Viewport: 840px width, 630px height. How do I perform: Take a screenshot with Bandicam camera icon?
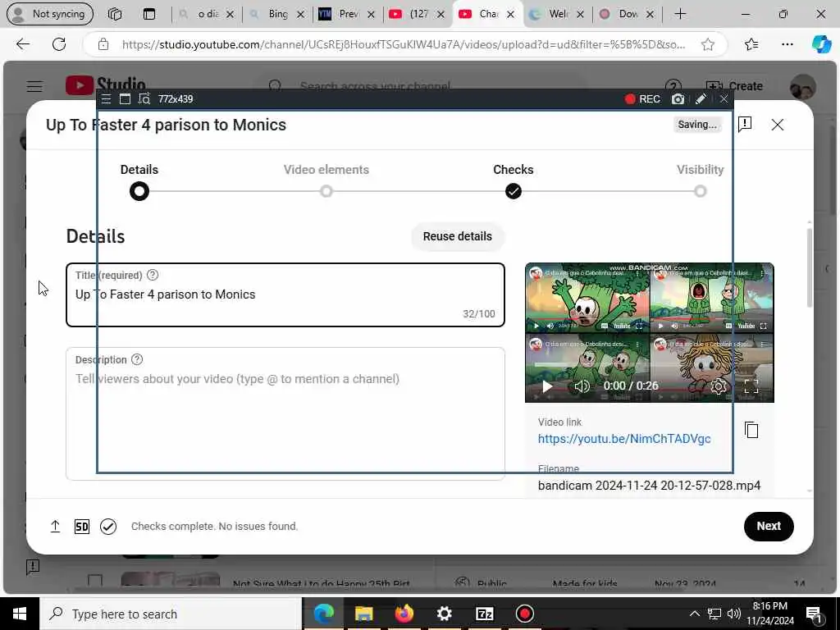(x=678, y=99)
